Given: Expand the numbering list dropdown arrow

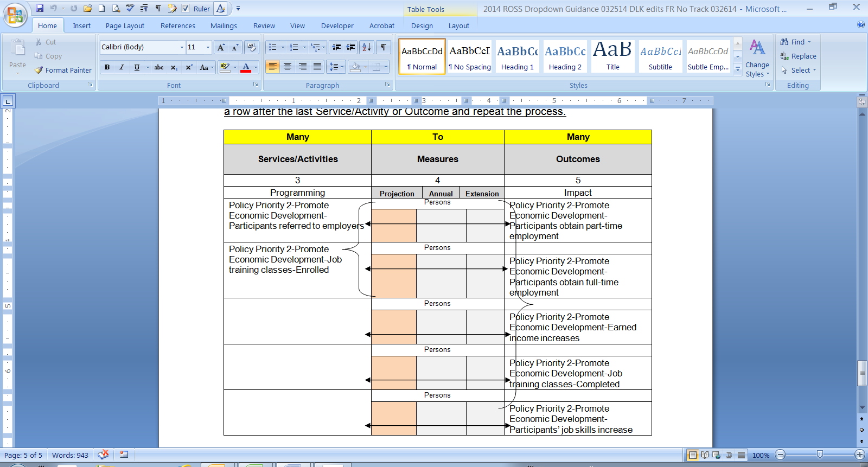Looking at the screenshot, I should click(304, 47).
